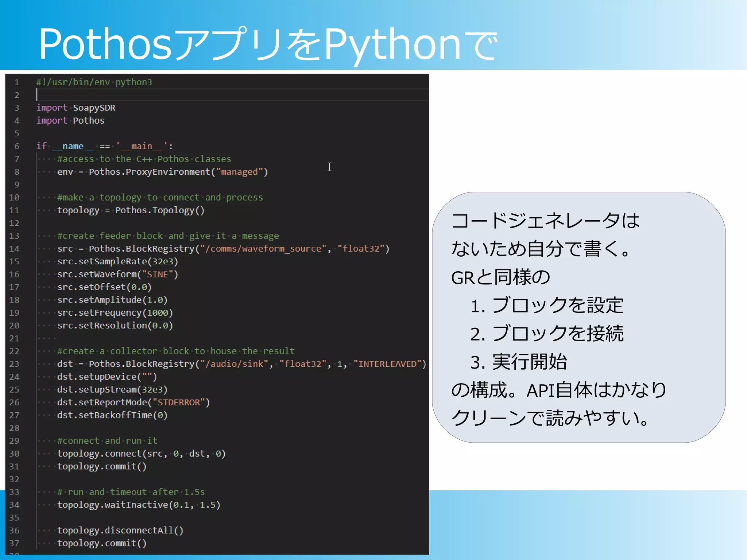The width and height of the screenshot is (747, 560).
Task: Click callout text 'コードジェネレータは'
Action: click(546, 221)
